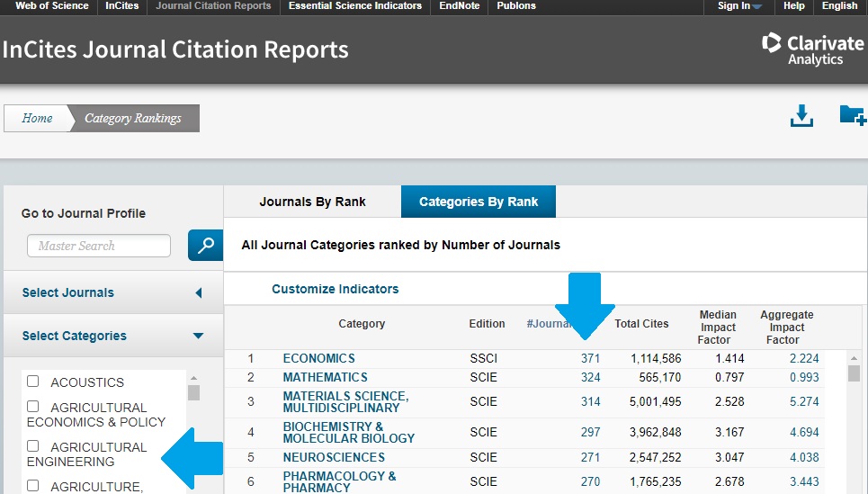Open Customize Indicators
Screen dimensions: 868x494
335,289
